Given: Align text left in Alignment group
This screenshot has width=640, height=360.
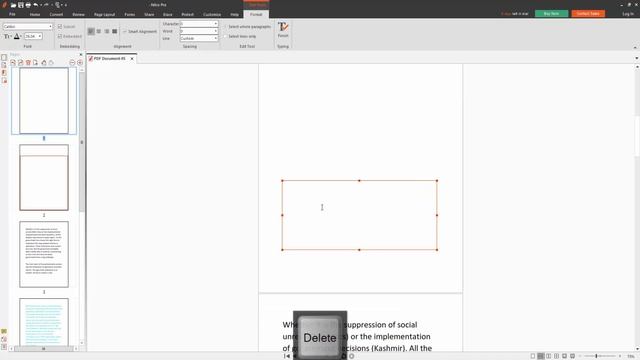Looking at the screenshot, I should [x=91, y=31].
